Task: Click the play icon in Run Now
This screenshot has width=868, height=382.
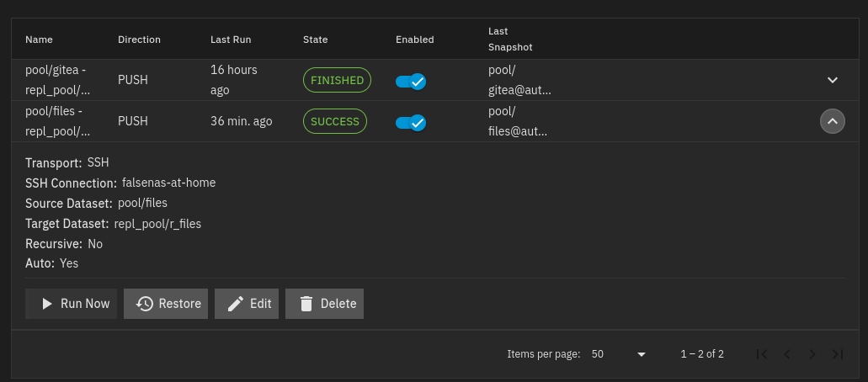Action: [x=48, y=304]
